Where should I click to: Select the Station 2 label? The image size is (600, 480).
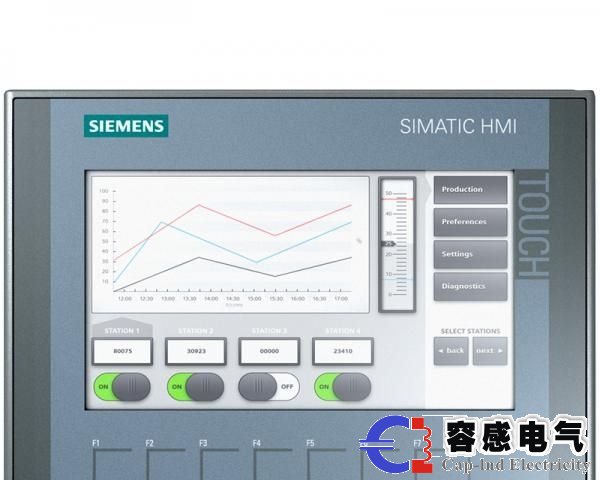coord(196,331)
